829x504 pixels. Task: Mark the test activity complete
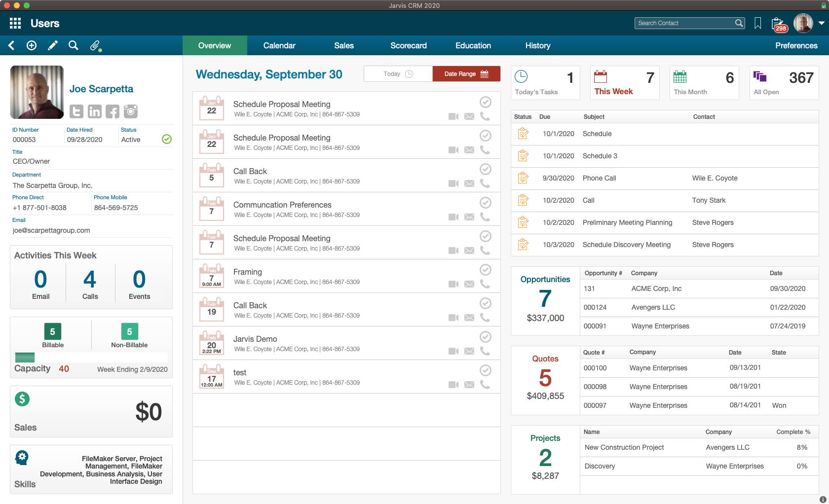coord(486,370)
